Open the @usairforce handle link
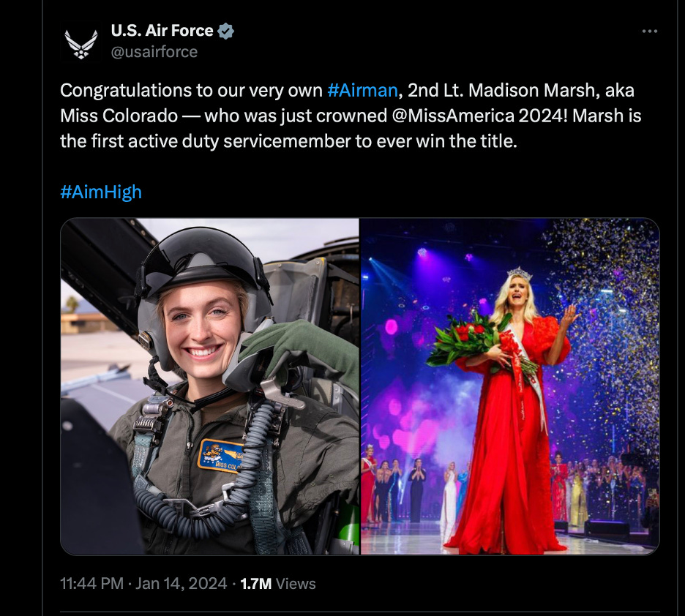The height and width of the screenshot is (616, 685). [x=154, y=52]
